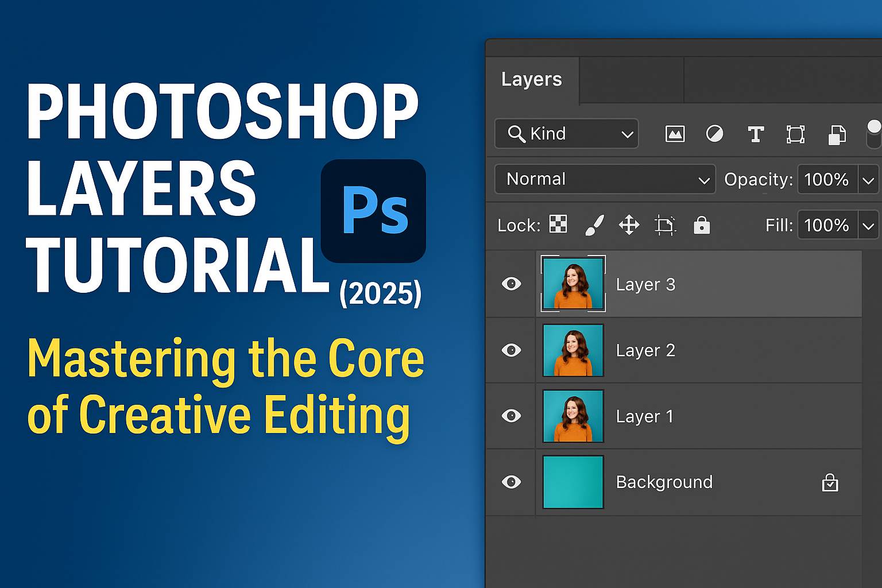882x588 pixels.
Task: Click the Layer 2 name
Action: coord(645,351)
